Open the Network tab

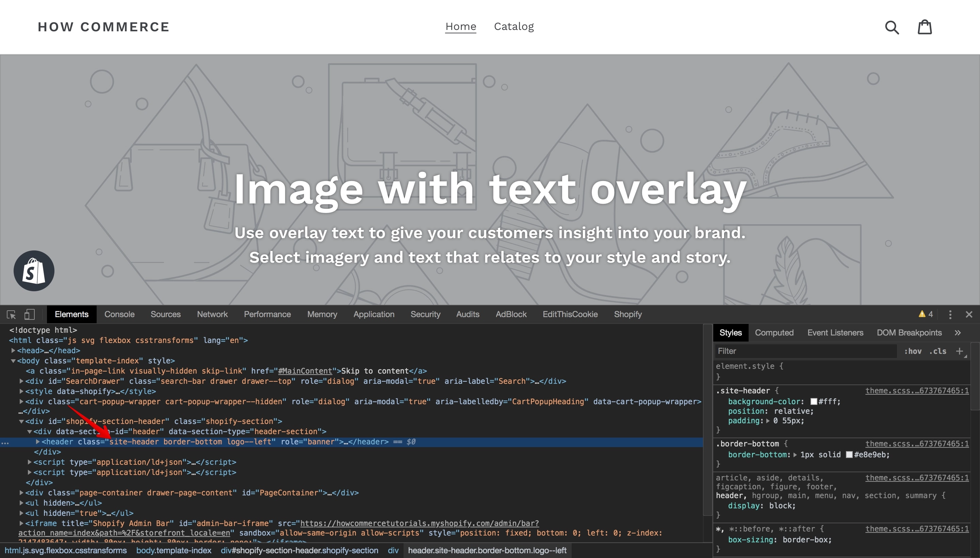coord(212,314)
